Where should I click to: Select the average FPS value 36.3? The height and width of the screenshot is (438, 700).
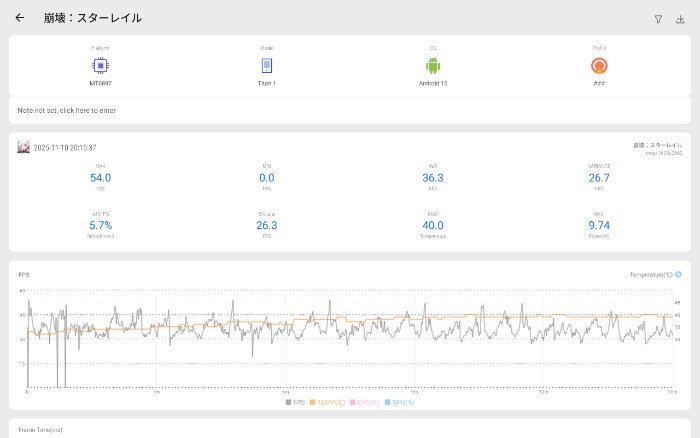[x=433, y=177]
